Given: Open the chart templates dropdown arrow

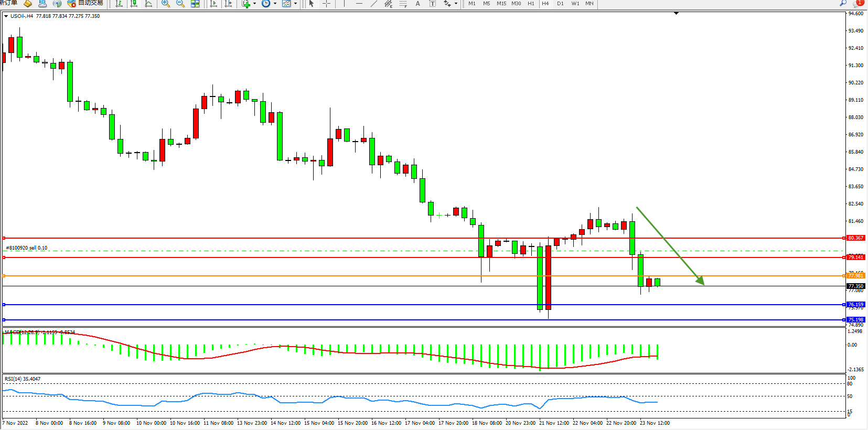Looking at the screenshot, I should [295, 4].
